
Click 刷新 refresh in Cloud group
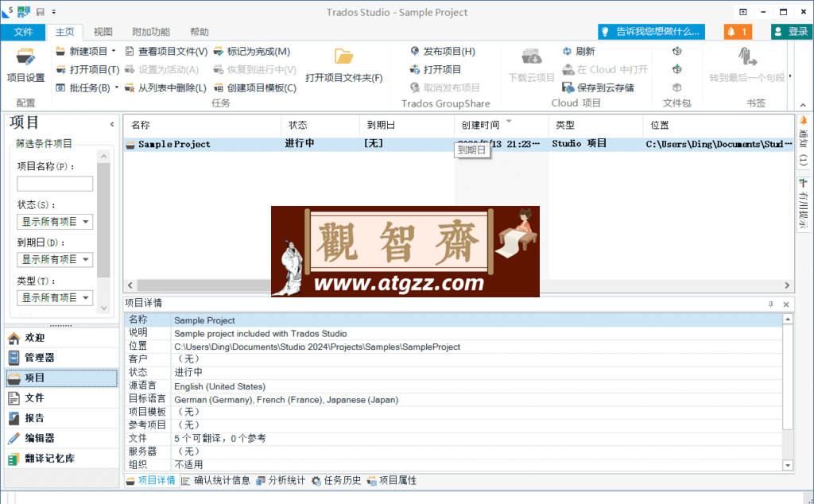579,52
